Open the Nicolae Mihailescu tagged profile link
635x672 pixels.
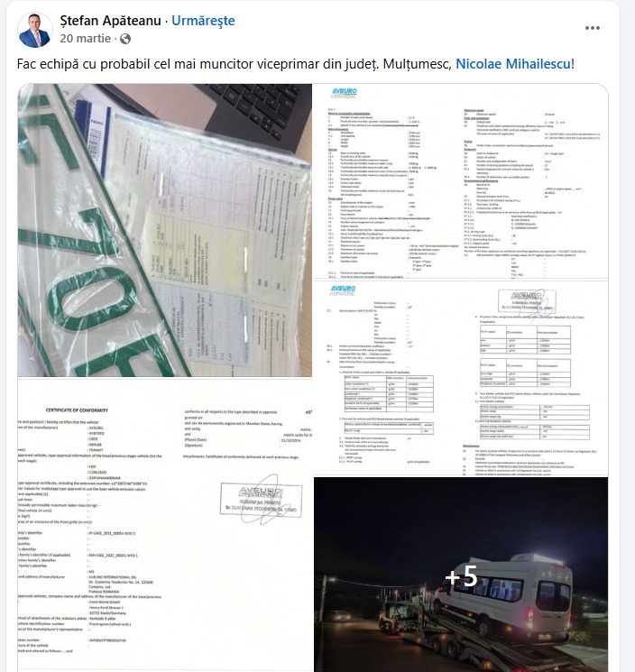point(513,64)
